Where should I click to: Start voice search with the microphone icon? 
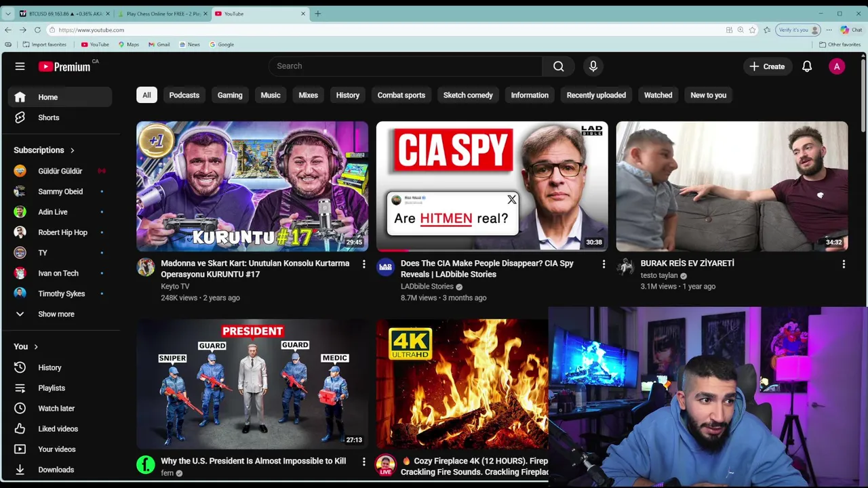click(x=593, y=66)
